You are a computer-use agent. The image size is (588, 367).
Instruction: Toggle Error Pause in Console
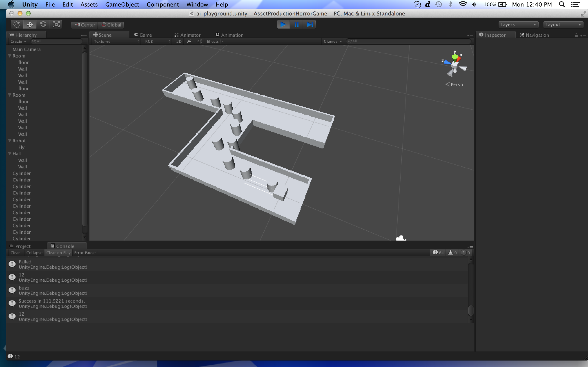coord(85,253)
